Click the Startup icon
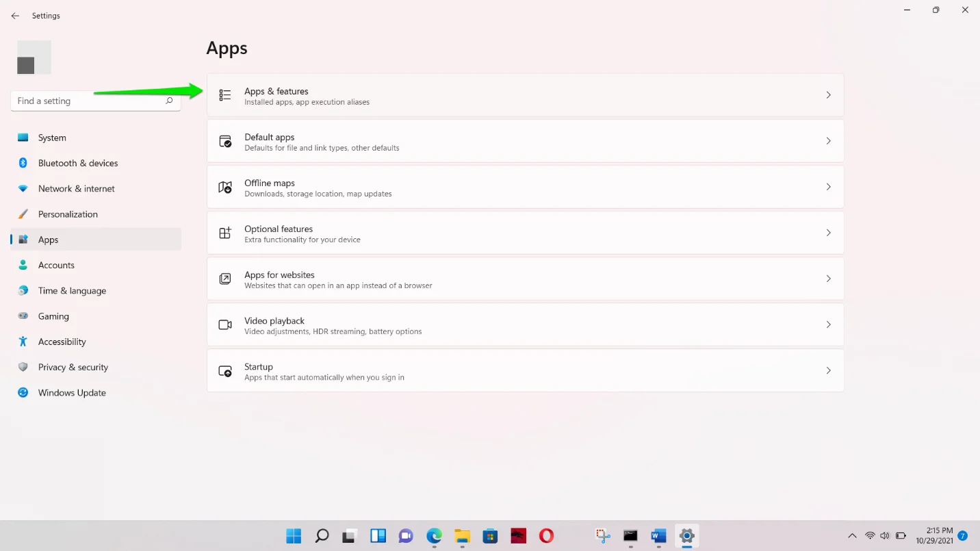The height and width of the screenshot is (551, 980). click(225, 370)
